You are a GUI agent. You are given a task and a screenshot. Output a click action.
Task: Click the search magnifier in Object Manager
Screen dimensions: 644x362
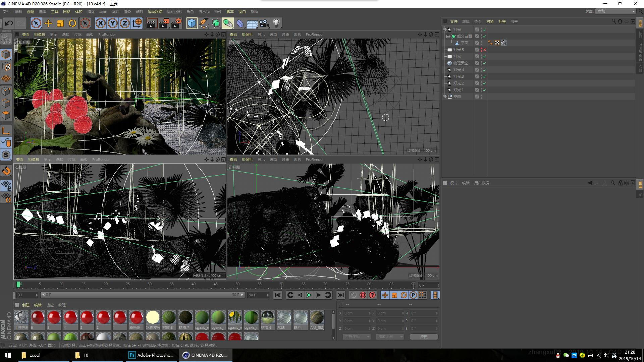tap(614, 21)
